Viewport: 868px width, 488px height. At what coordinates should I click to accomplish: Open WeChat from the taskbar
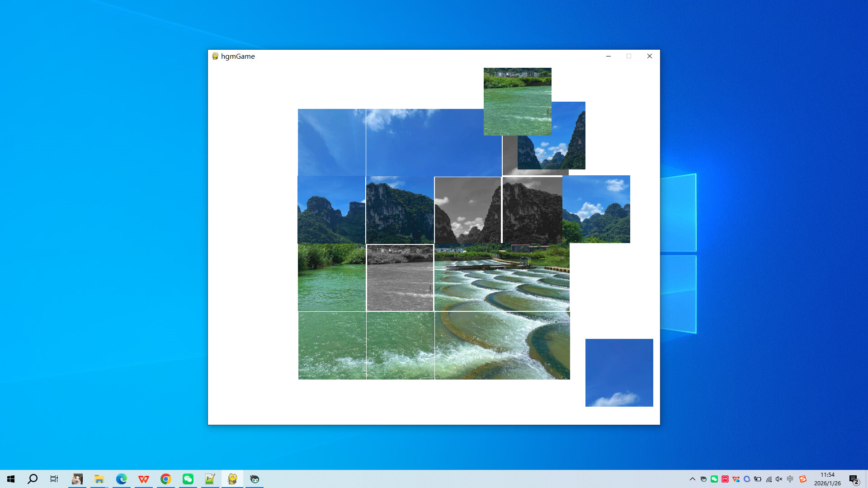[x=188, y=479]
